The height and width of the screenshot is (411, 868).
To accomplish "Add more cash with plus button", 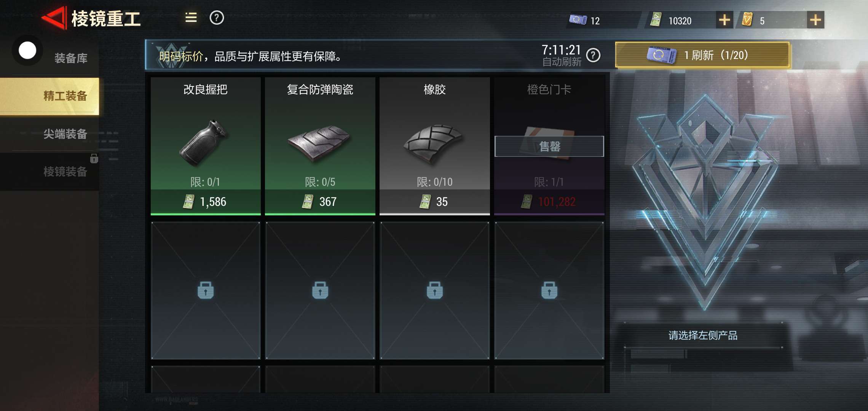I will pos(724,20).
